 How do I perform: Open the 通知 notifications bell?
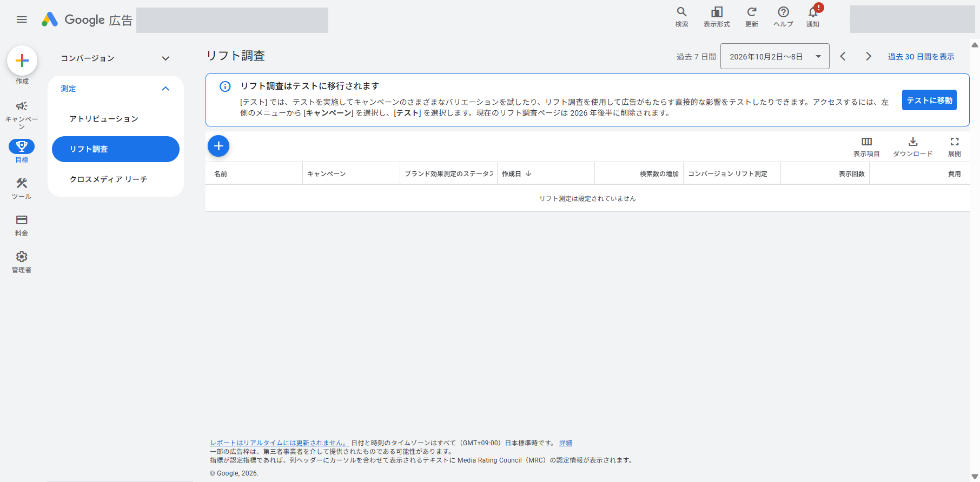pyautogui.click(x=813, y=17)
